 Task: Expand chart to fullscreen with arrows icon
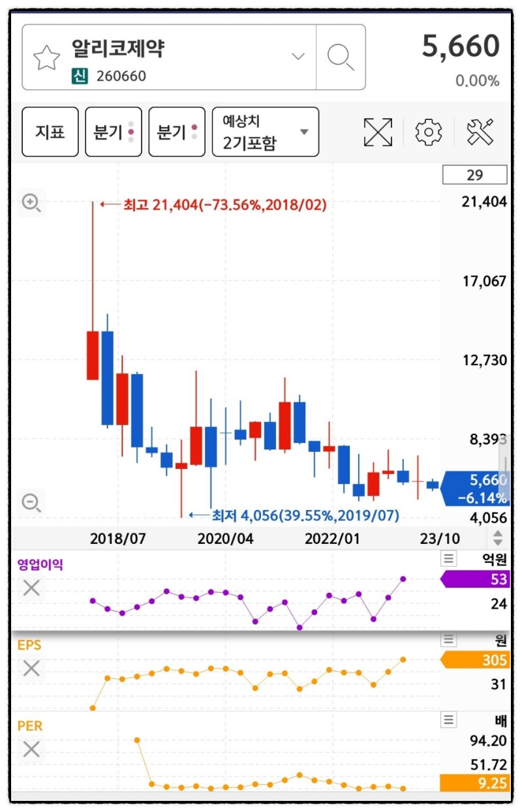pos(378,132)
